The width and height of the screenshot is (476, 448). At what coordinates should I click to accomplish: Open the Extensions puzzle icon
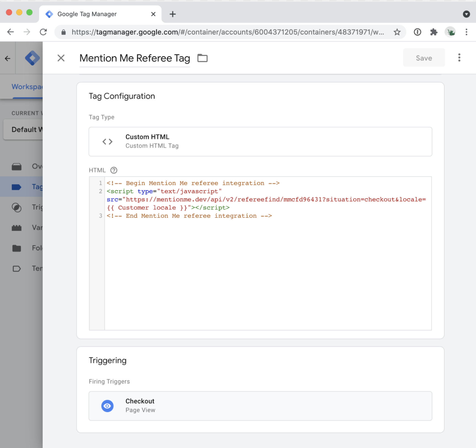(x=434, y=32)
